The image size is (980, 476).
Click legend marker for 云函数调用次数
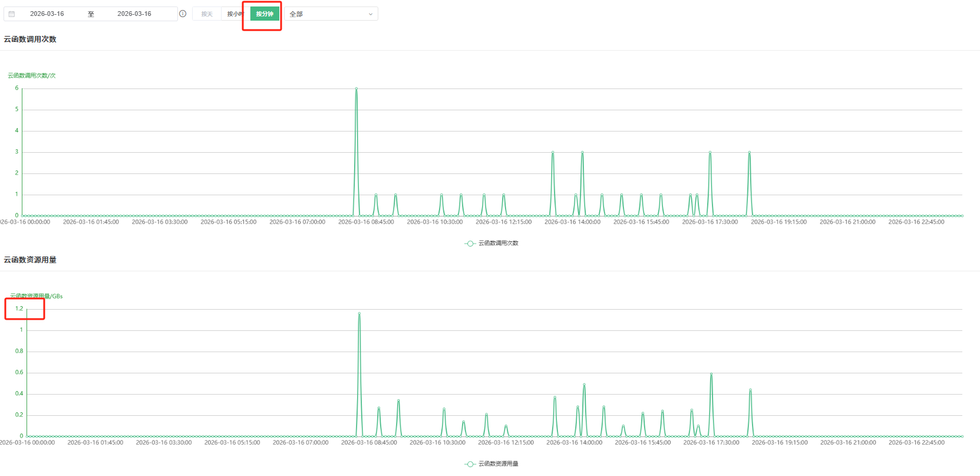coord(470,244)
